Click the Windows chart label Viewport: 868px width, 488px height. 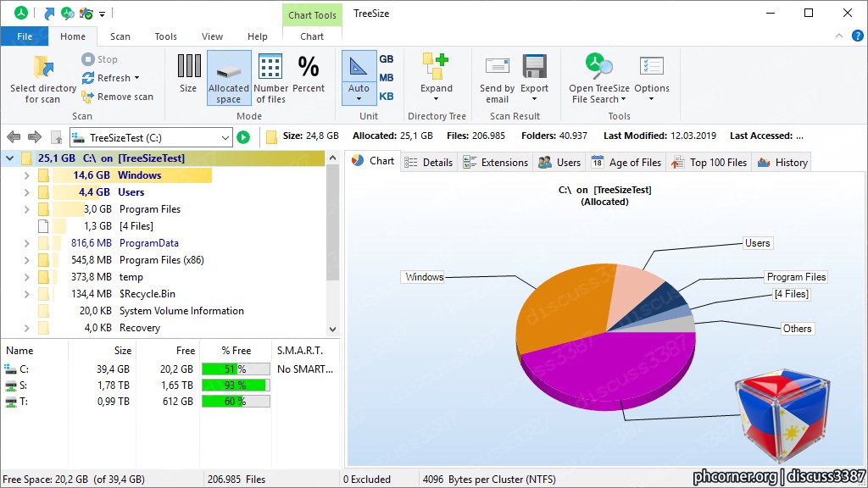click(424, 277)
